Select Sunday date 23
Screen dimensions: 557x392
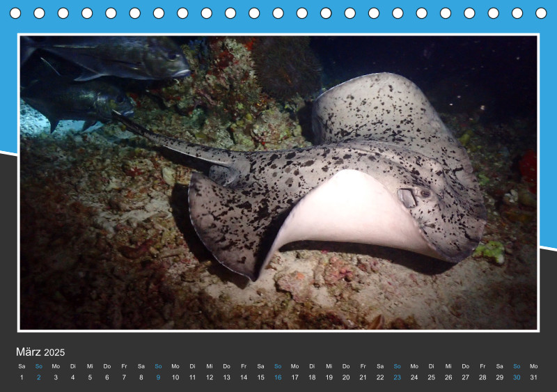397,377
